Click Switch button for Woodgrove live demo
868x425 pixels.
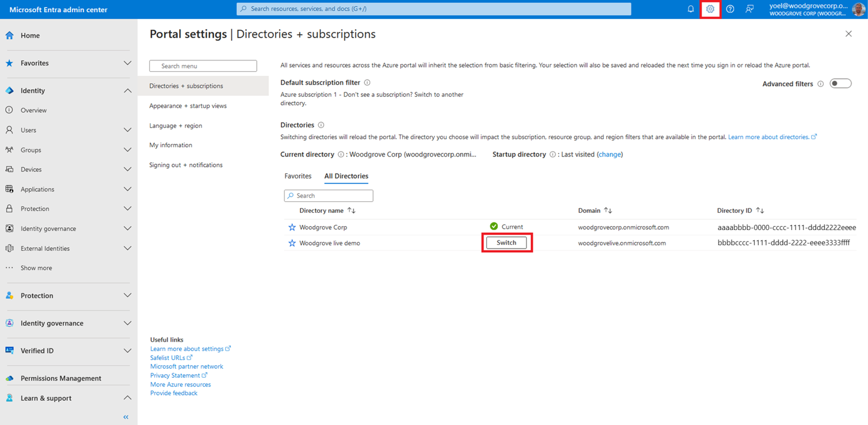507,243
